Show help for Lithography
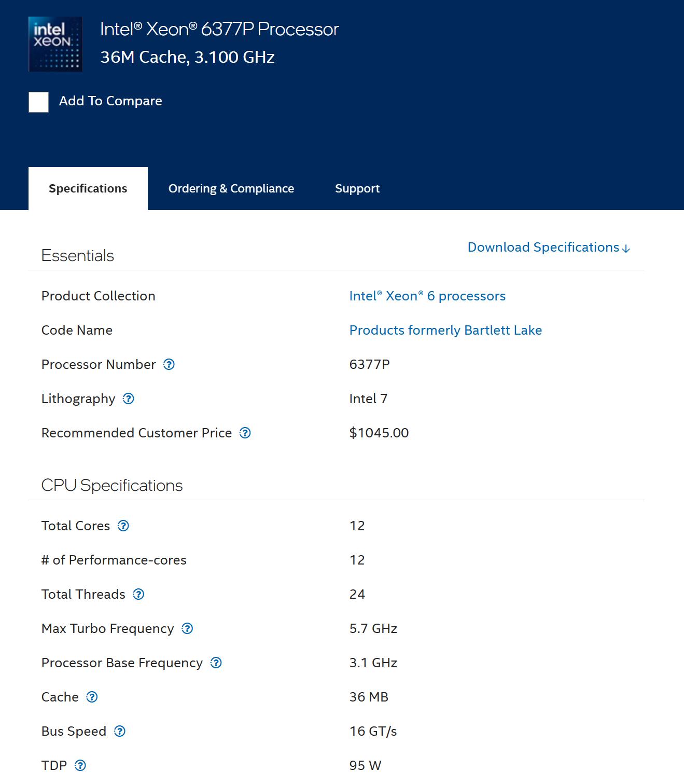Screen dimensions: 684x784 tap(128, 398)
